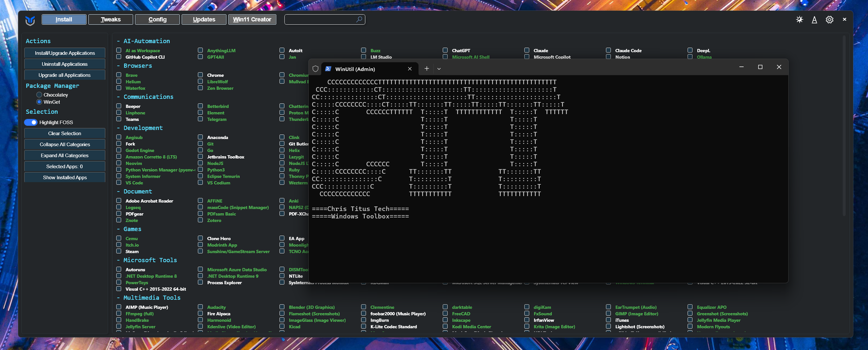The height and width of the screenshot is (350, 868).
Task: Click the Clementine app label
Action: coord(382,307)
